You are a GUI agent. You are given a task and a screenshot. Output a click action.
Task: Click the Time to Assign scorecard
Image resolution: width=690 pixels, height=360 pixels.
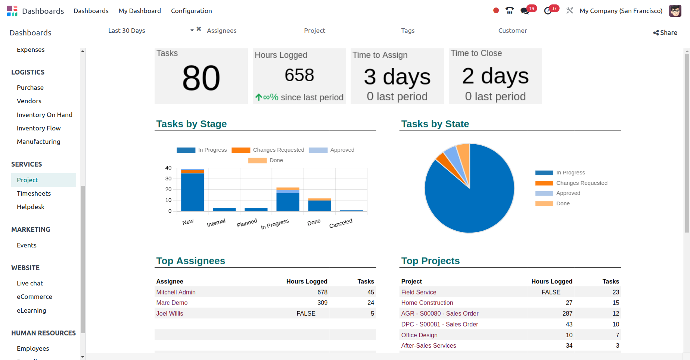397,76
